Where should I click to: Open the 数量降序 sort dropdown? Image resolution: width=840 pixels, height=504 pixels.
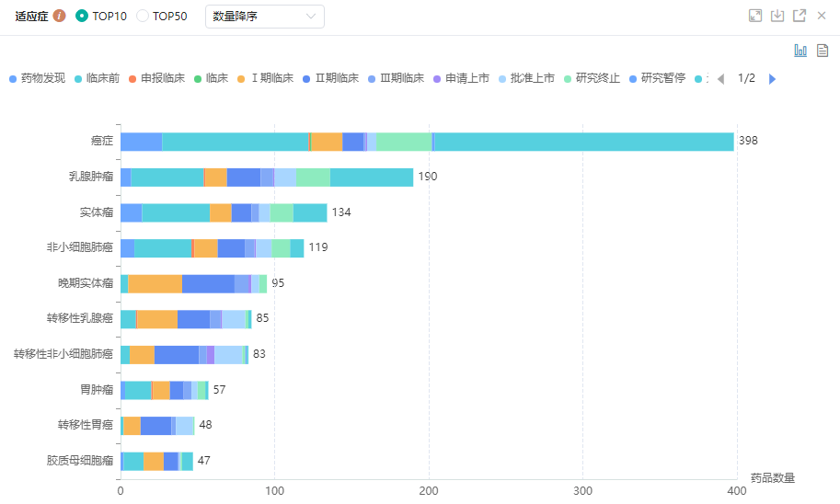pos(265,17)
